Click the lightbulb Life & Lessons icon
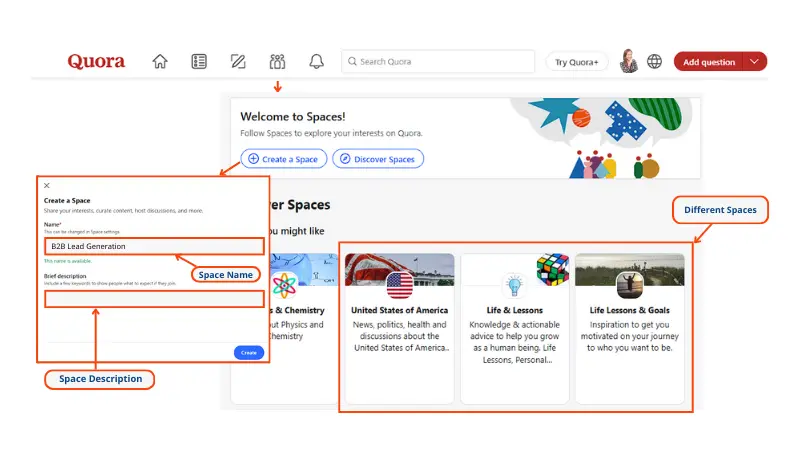Viewport: 800px width, 450px height. (514, 285)
